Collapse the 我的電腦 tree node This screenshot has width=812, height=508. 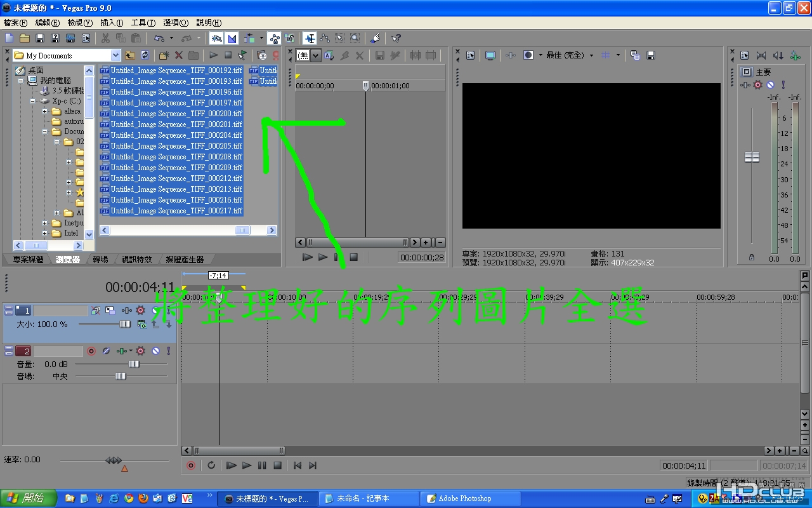(21, 81)
